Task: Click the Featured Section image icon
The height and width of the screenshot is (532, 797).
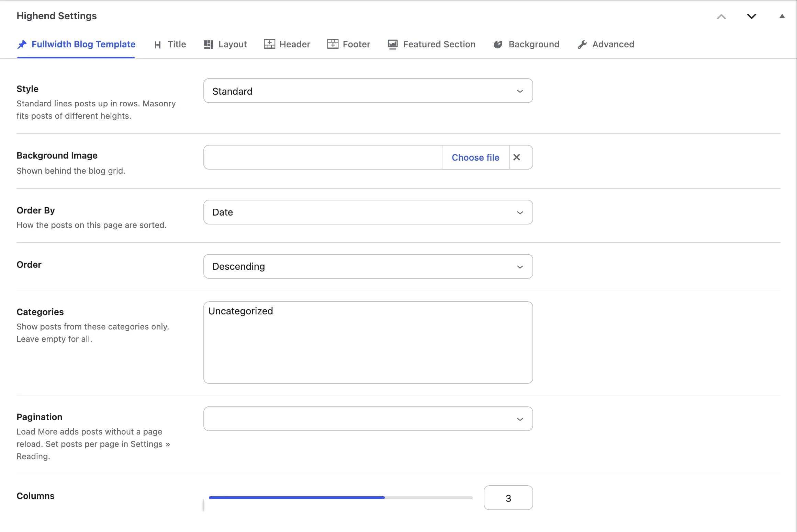Action: (x=393, y=45)
